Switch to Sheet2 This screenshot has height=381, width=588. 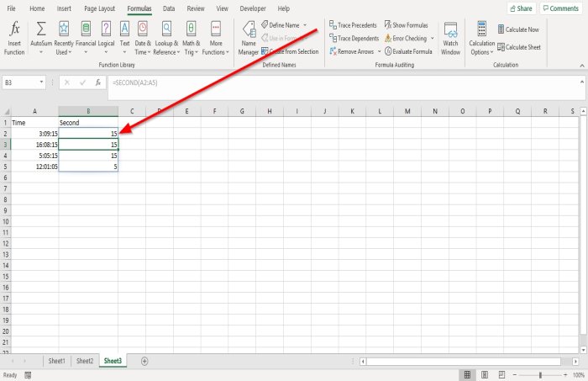(85, 361)
